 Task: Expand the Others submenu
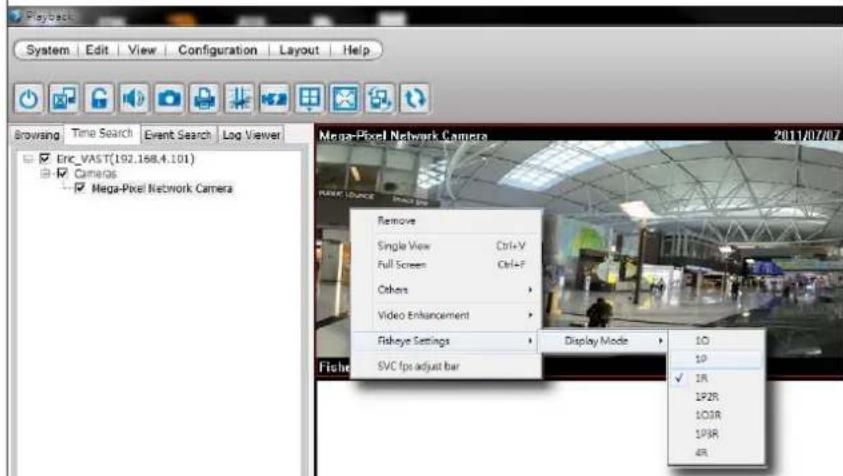tap(446, 290)
